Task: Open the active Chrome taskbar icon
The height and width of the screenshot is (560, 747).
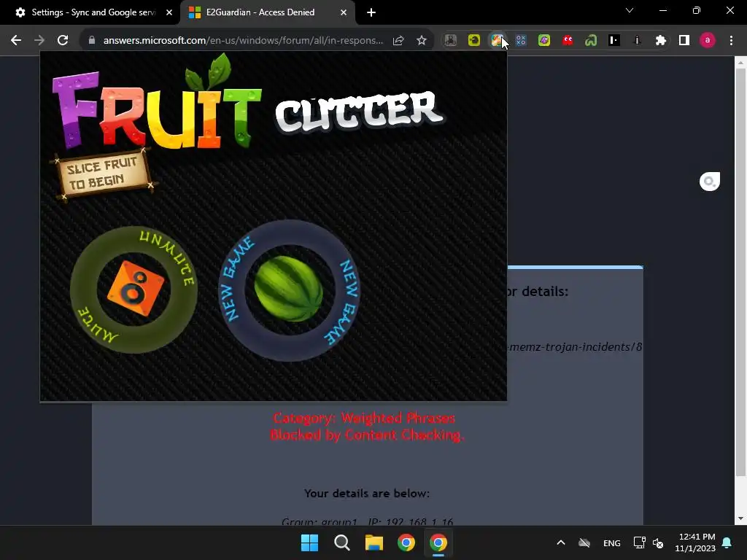Action: coord(438,542)
